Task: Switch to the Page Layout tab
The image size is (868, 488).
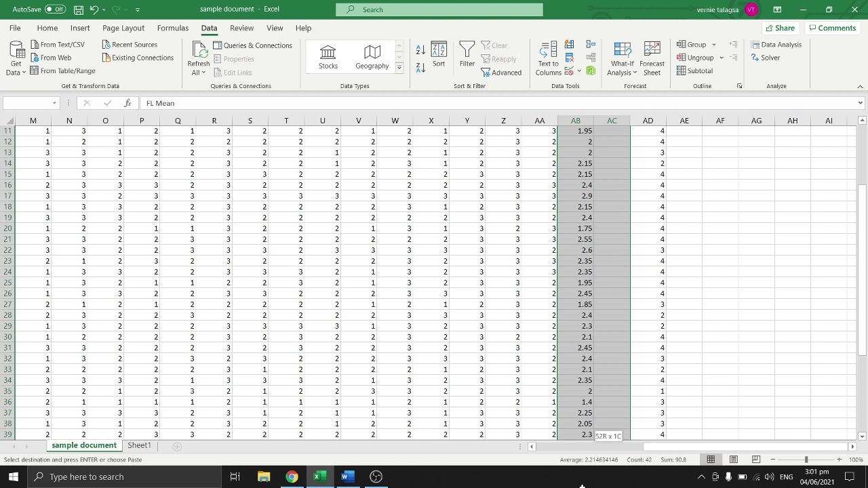Action: 123,28
